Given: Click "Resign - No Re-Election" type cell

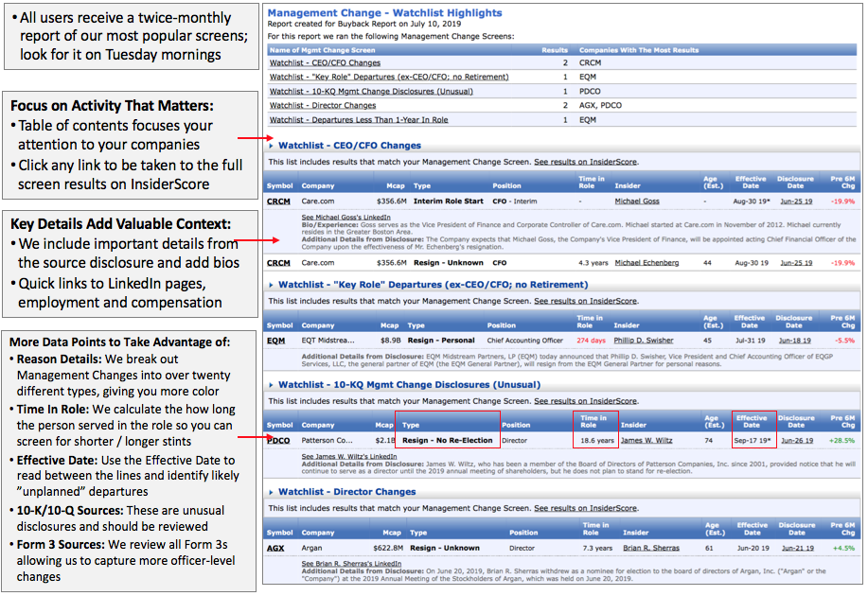Looking at the screenshot, I should coord(448,441).
